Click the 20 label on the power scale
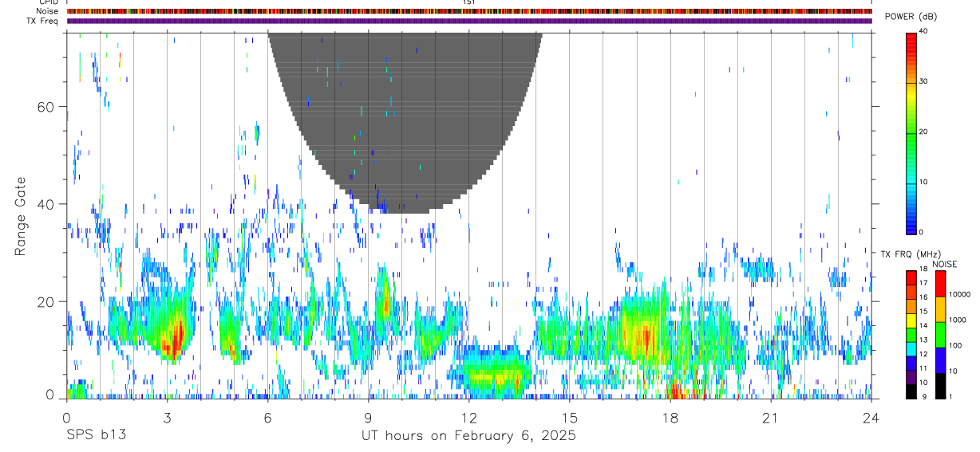The width and height of the screenshot is (980, 452). click(x=924, y=132)
